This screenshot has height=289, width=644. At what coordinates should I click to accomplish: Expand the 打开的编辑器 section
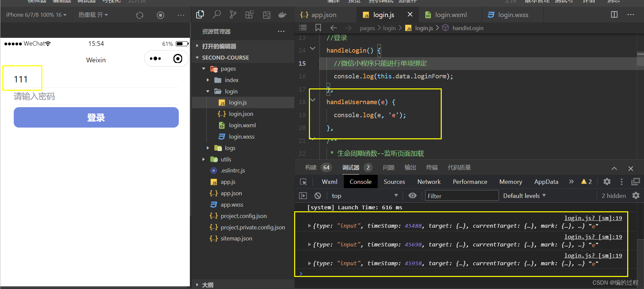pos(243,46)
